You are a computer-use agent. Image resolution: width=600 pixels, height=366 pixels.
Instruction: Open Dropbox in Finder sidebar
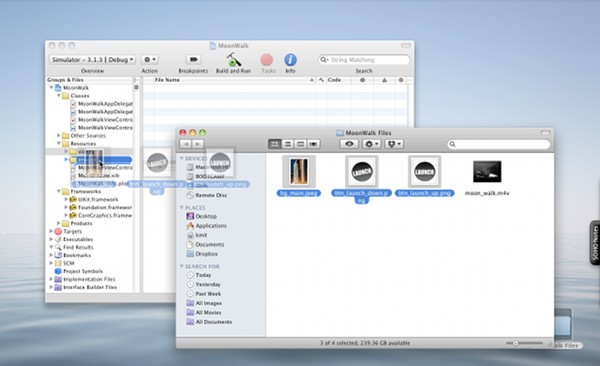pos(202,254)
